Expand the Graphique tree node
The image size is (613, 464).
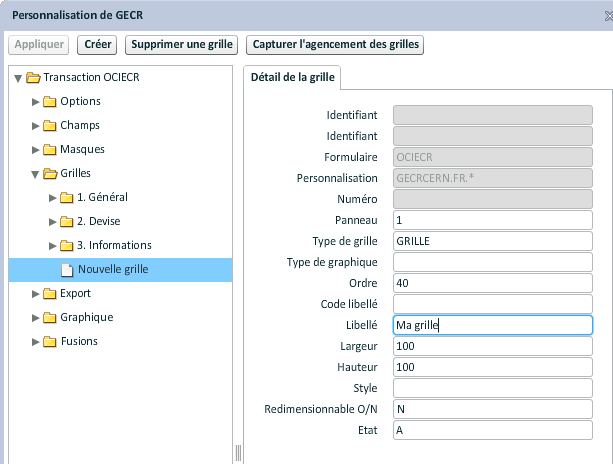35,317
